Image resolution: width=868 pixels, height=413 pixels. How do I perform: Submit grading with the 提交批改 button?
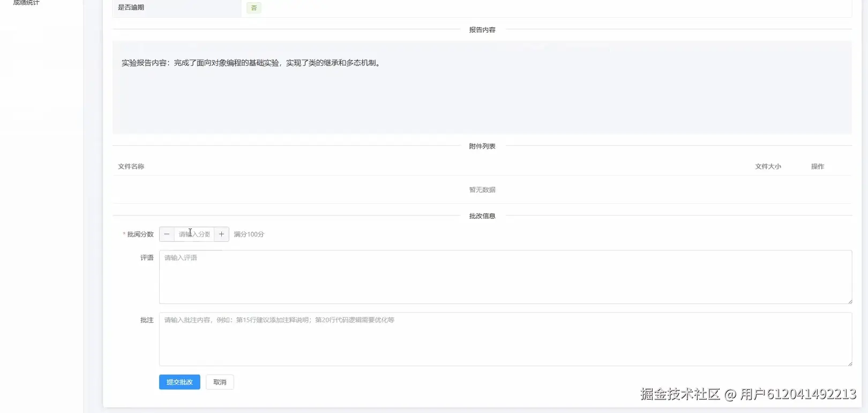(x=179, y=382)
